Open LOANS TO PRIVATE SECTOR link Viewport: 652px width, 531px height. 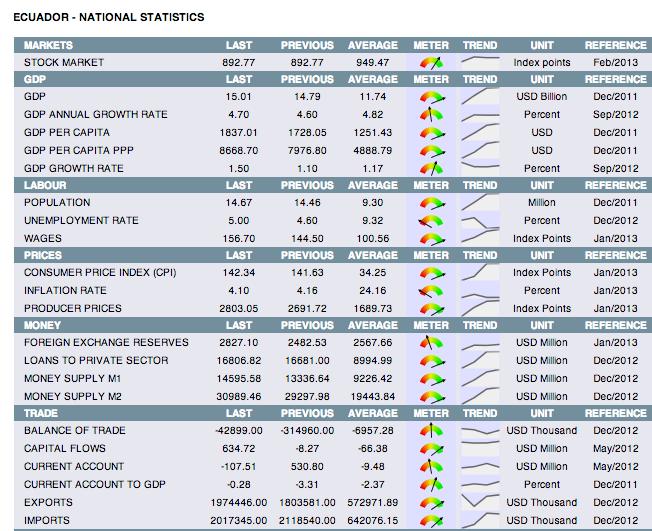96,361
